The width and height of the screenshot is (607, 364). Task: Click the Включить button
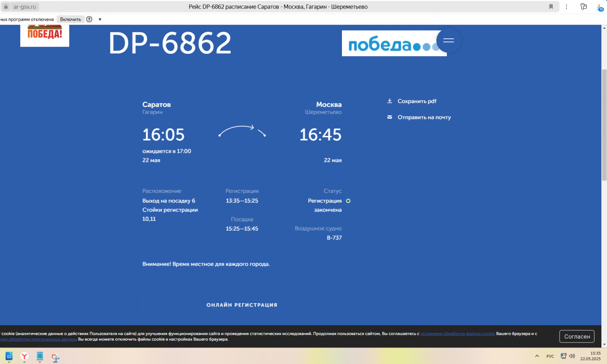point(70,19)
